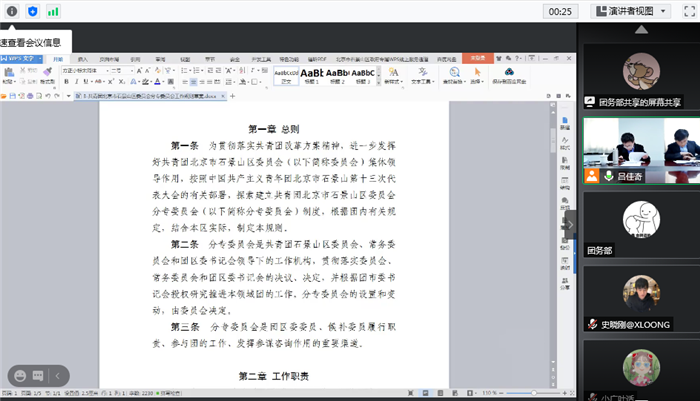
Task: Select the open .docx document tab
Action: (x=148, y=96)
